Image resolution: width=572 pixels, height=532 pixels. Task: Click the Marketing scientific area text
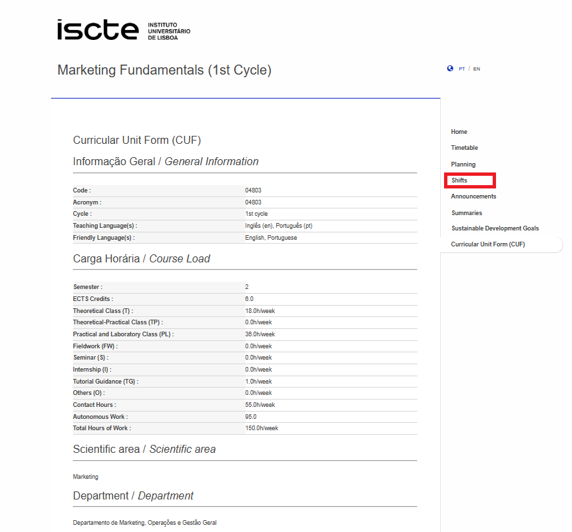pyautogui.click(x=86, y=477)
